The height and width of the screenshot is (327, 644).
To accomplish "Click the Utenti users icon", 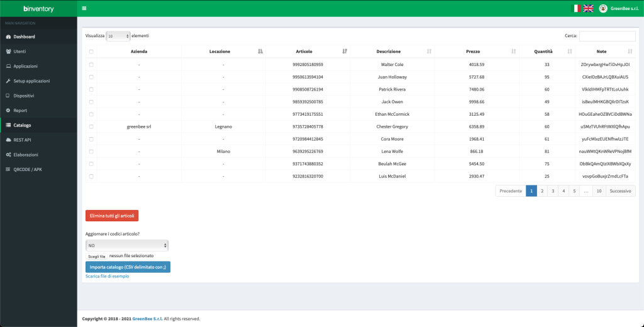I will coord(8,52).
